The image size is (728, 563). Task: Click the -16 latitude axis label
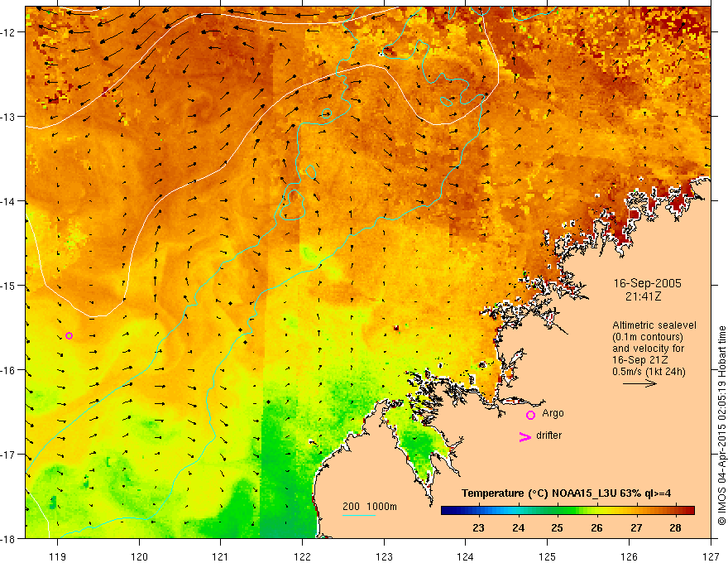pos(8,370)
